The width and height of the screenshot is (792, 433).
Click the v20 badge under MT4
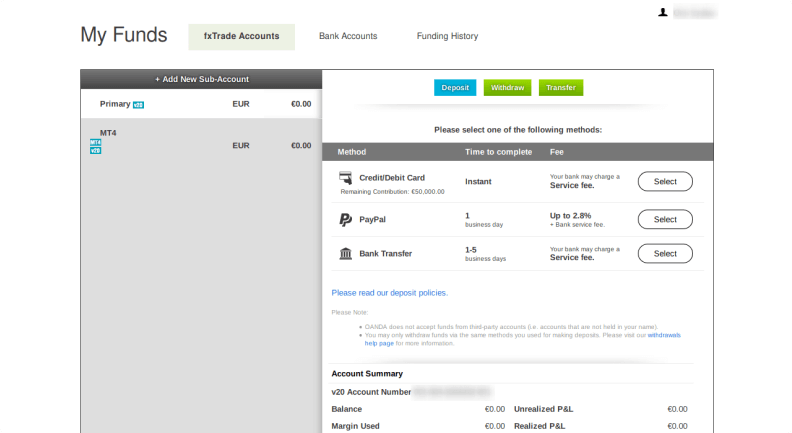coord(96,151)
